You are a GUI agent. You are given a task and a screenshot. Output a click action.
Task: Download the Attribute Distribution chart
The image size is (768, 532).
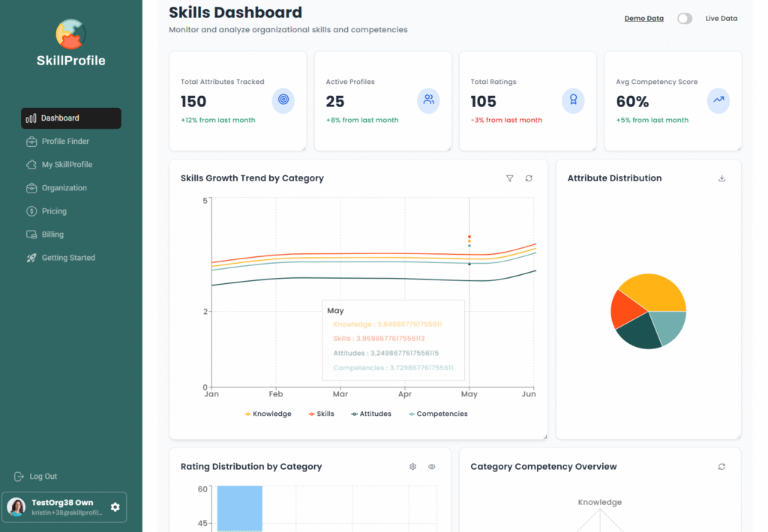(721, 178)
